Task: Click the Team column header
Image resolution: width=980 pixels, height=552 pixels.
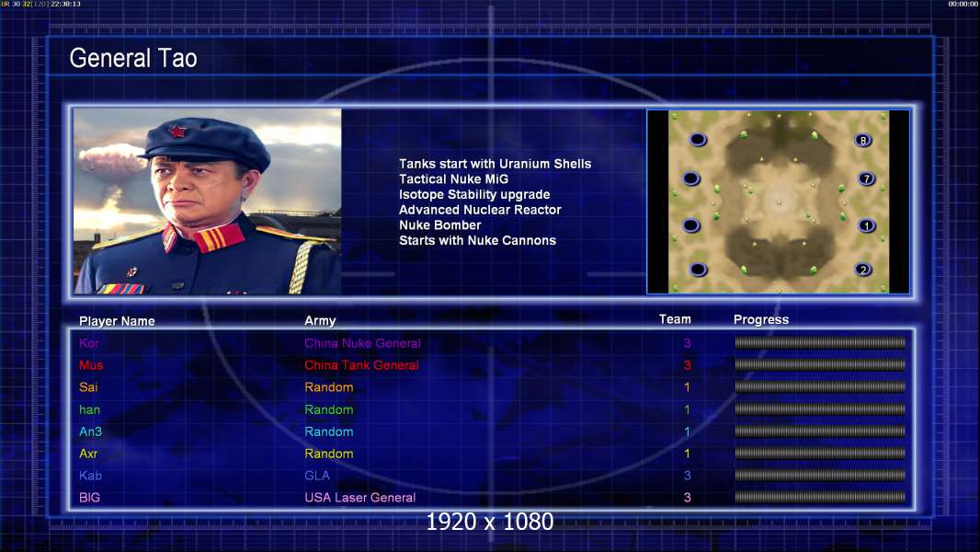Action: click(x=675, y=319)
